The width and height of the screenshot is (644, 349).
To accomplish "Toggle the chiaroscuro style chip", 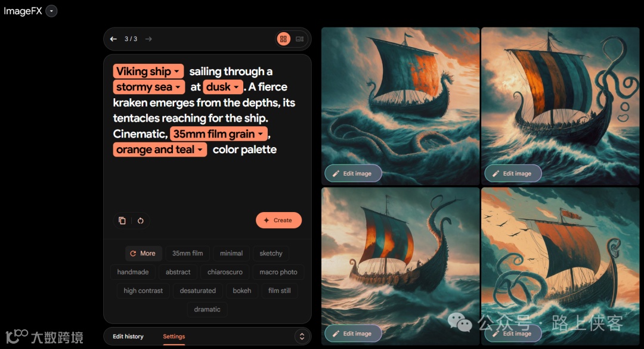I will [x=225, y=272].
